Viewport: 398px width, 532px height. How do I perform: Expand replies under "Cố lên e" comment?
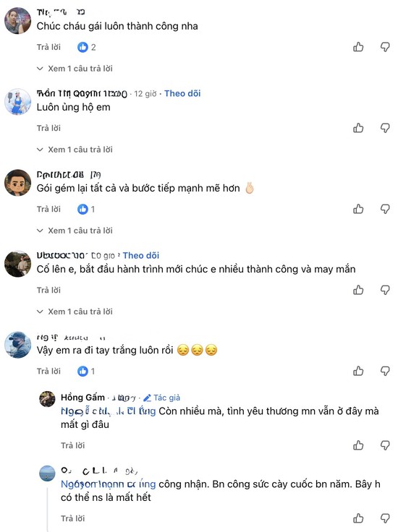75,312
